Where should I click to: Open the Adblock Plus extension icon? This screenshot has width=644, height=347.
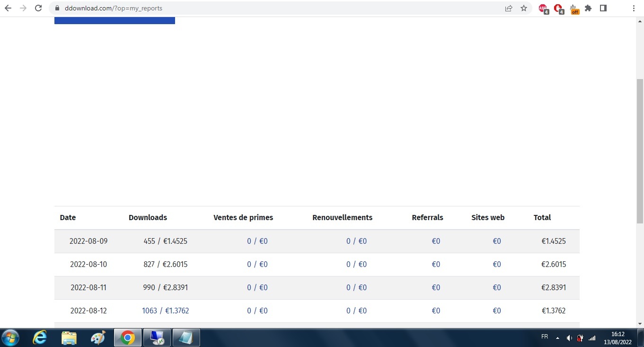543,9
